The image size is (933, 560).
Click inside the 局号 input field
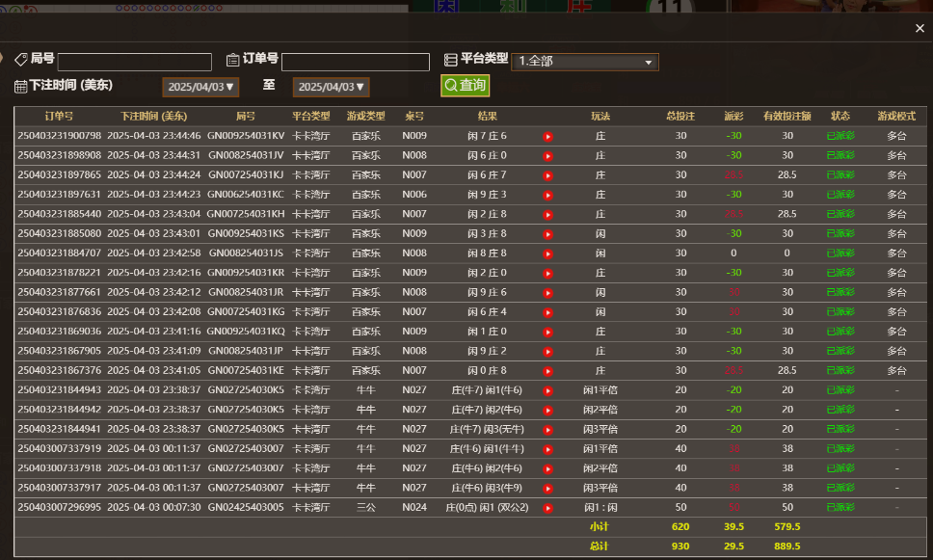pyautogui.click(x=134, y=61)
